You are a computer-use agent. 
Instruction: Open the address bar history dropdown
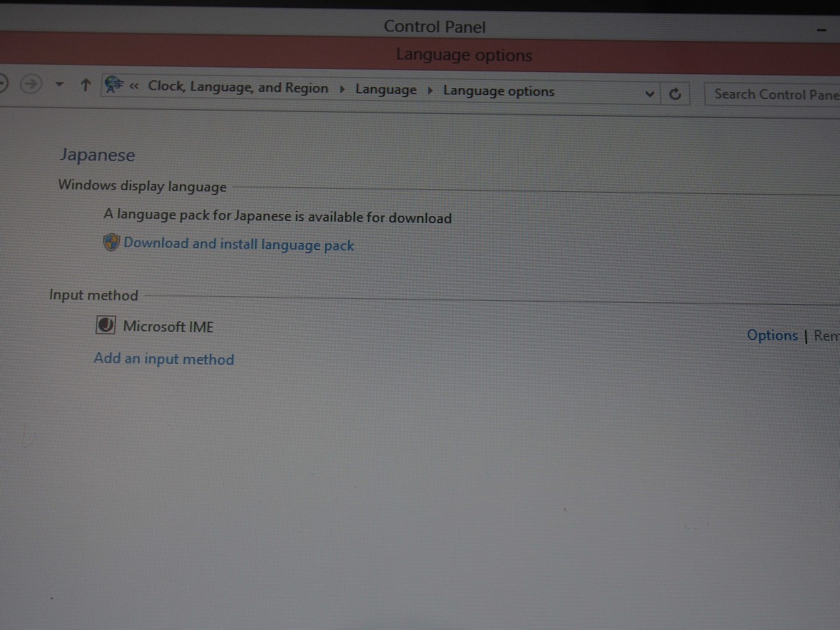(x=650, y=94)
